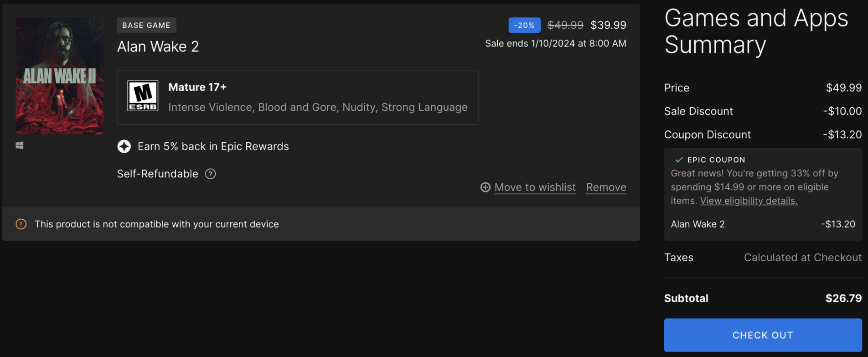Click the Subtotal amount $26.79
Screen dimensions: 868x357
[x=843, y=299]
